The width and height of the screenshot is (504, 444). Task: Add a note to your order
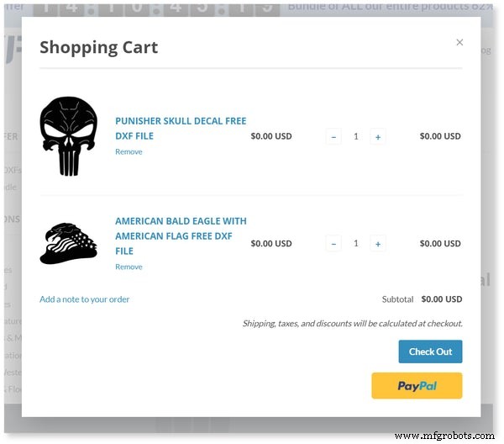click(85, 299)
